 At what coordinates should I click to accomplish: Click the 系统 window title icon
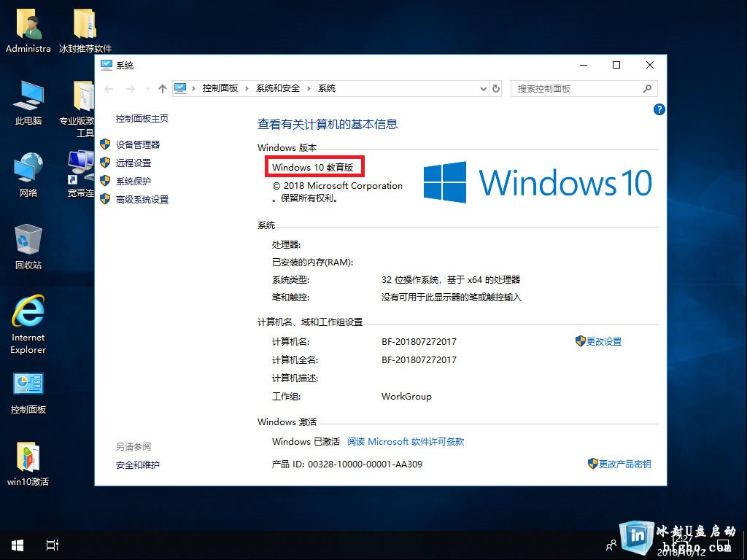pyautogui.click(x=107, y=65)
